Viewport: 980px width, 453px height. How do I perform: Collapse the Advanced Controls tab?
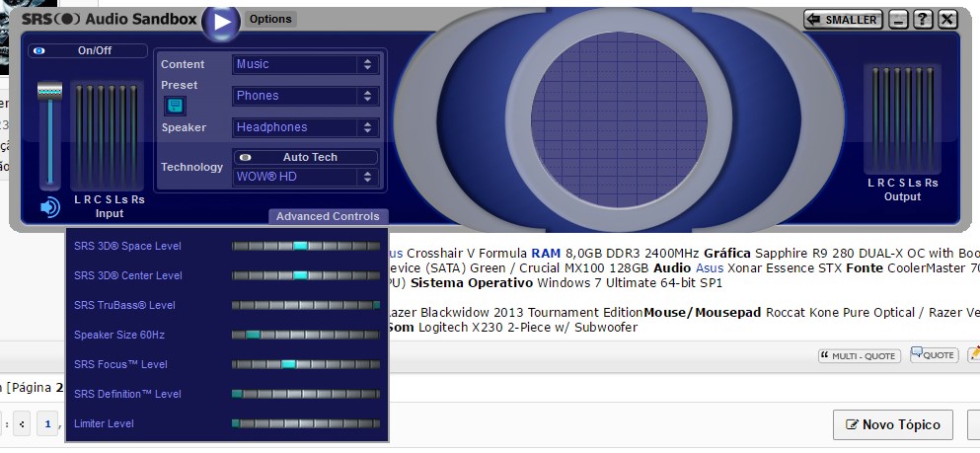pos(328,216)
